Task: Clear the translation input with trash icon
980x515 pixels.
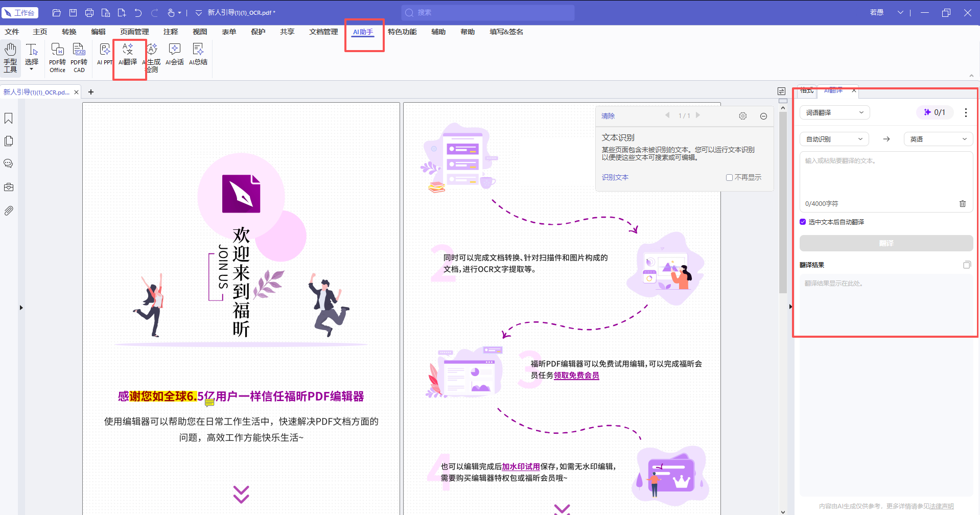Action: (963, 203)
